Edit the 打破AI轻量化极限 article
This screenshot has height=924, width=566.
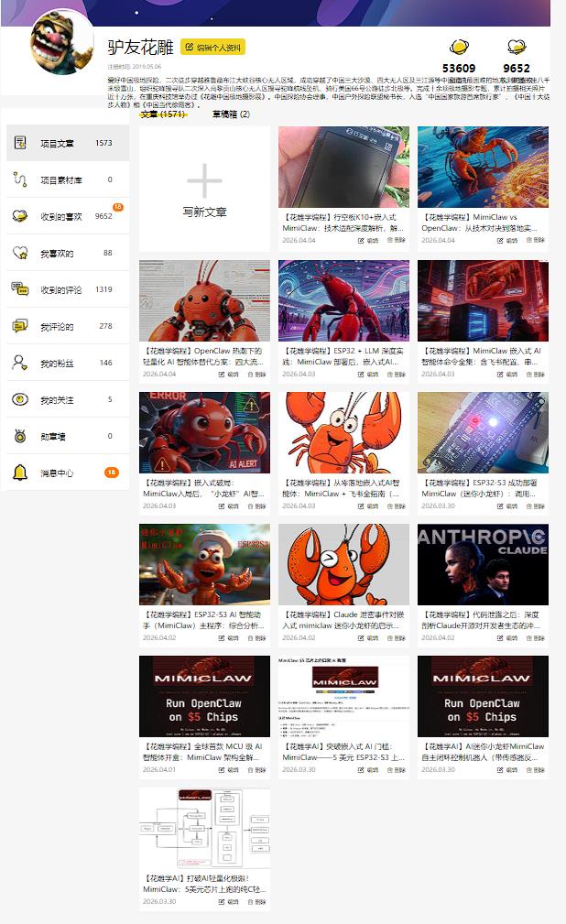coord(228,902)
